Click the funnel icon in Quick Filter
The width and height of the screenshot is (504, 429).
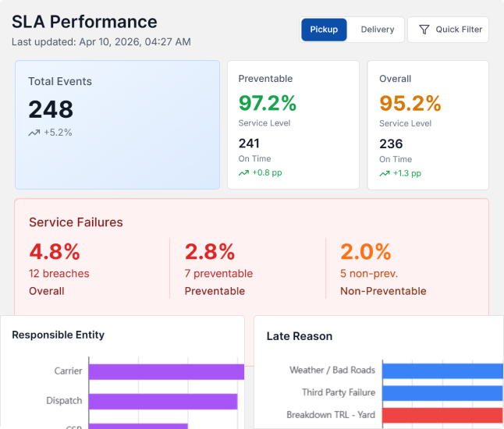[424, 30]
